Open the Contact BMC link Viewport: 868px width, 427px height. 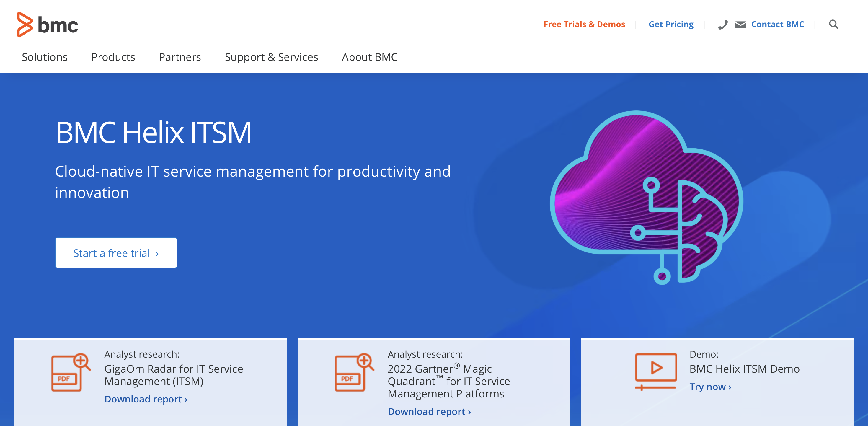777,24
